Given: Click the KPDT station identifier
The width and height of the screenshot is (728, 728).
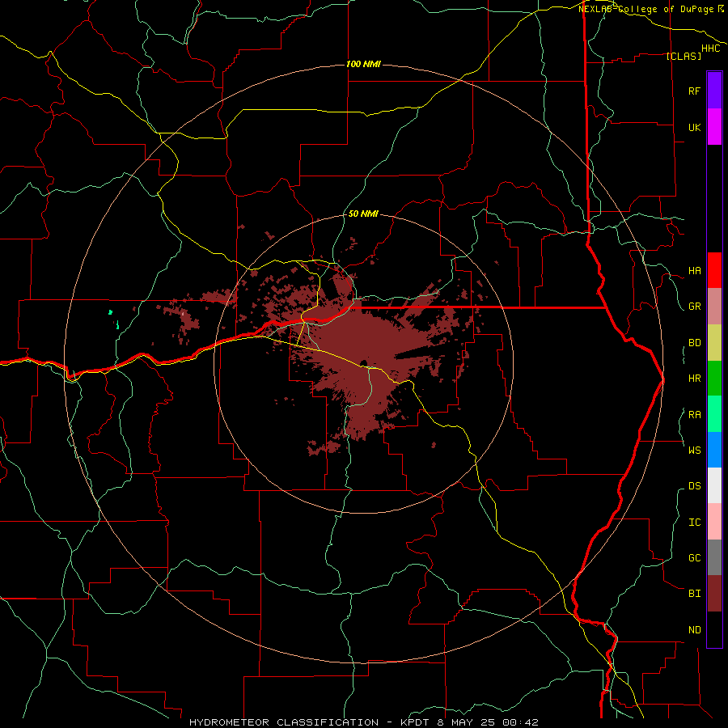Looking at the screenshot, I should (x=416, y=722).
